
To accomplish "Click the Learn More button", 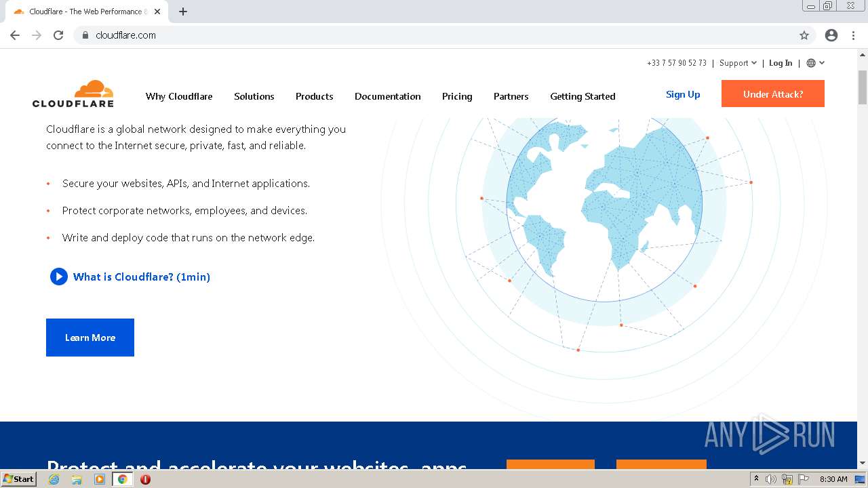I will click(x=90, y=338).
